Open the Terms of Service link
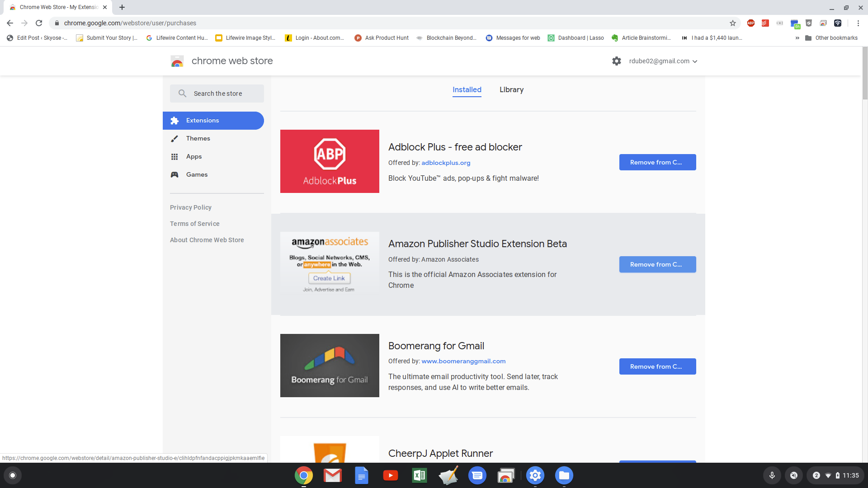Image resolution: width=868 pixels, height=488 pixels. 195,224
